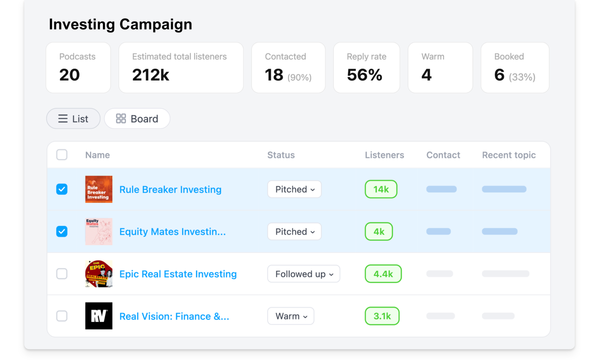Select the List view icon

pyautogui.click(x=63, y=119)
